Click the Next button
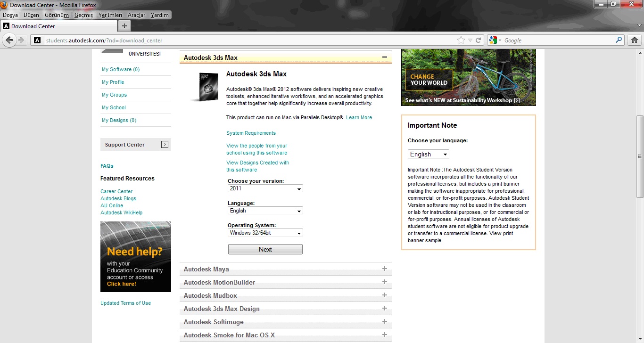This screenshot has height=343, width=644. tap(265, 249)
